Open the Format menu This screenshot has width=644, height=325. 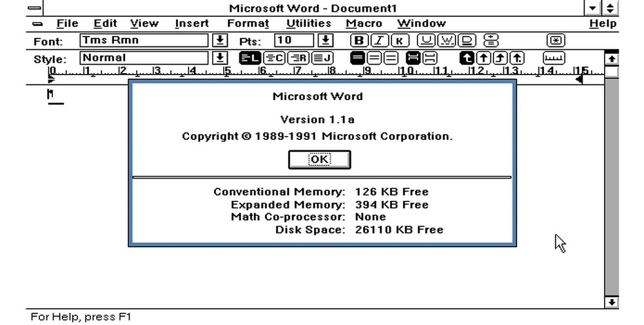[x=248, y=24]
